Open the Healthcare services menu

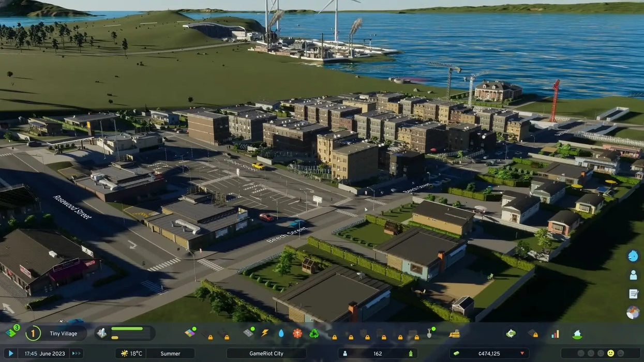tap(297, 334)
